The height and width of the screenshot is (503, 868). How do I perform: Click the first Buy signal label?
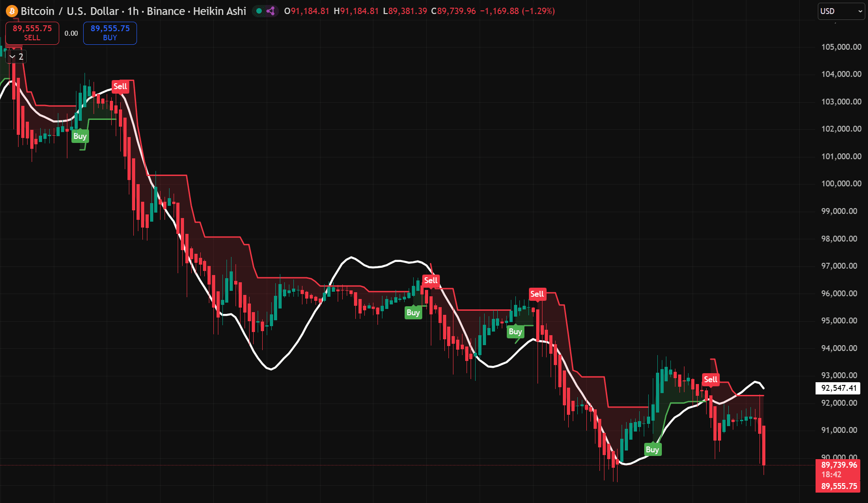point(80,136)
